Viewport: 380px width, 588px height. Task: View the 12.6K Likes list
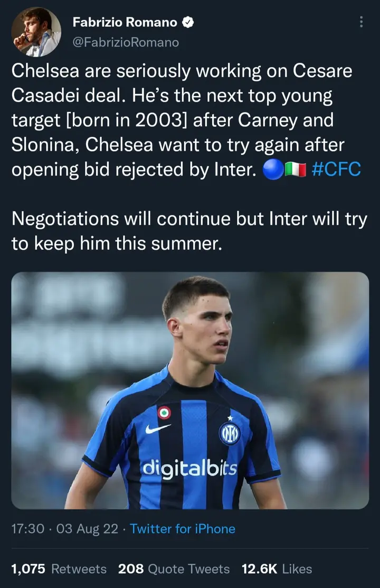point(277,569)
